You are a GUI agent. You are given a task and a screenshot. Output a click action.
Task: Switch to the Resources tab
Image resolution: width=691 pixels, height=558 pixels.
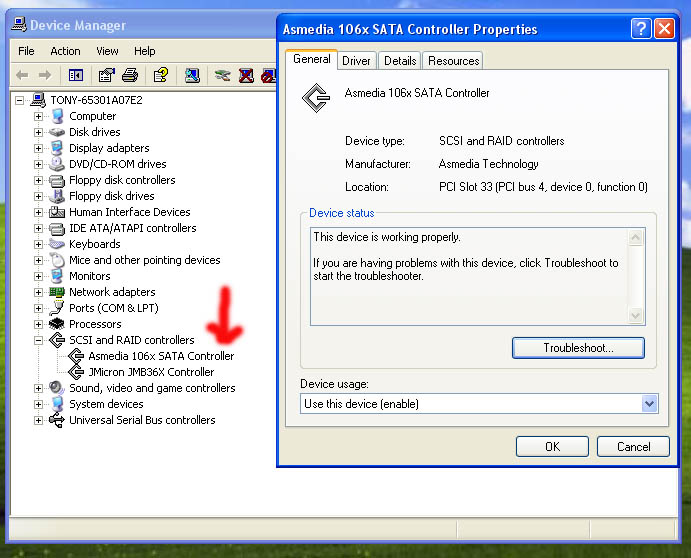pyautogui.click(x=453, y=61)
